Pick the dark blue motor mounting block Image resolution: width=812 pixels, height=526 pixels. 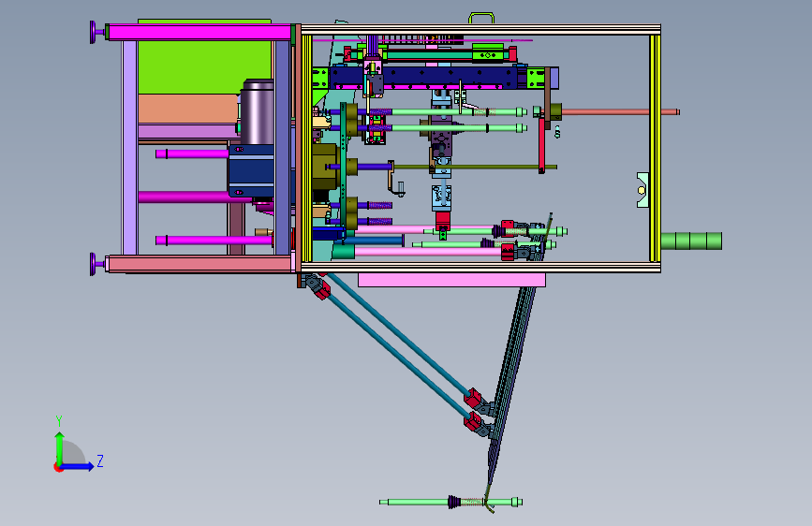[251, 171]
